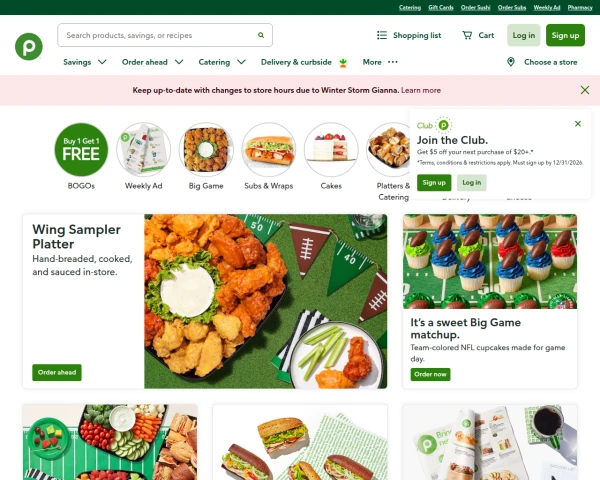Open the Cakes category thumbnail
The width and height of the screenshot is (600, 480).
pyautogui.click(x=331, y=150)
